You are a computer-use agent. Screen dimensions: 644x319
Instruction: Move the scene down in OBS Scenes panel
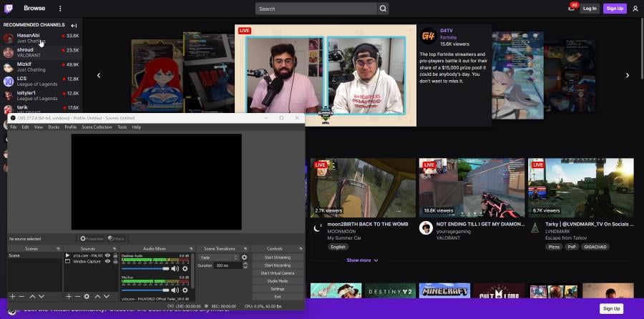click(42, 296)
